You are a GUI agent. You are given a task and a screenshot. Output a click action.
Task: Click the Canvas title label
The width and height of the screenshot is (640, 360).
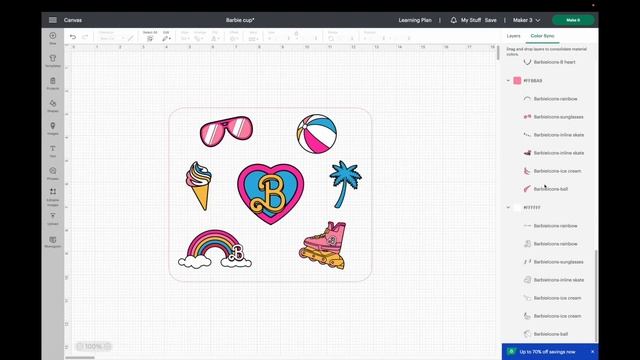(73, 20)
